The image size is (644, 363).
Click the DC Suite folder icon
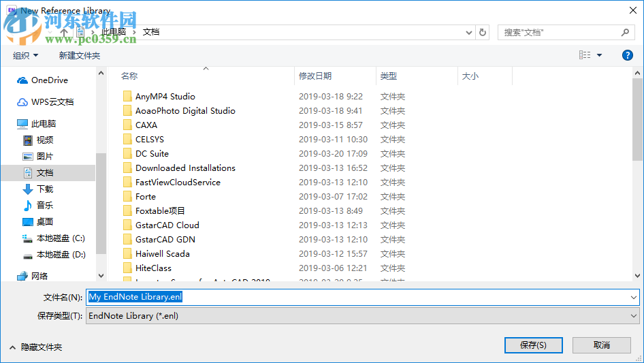tap(128, 153)
